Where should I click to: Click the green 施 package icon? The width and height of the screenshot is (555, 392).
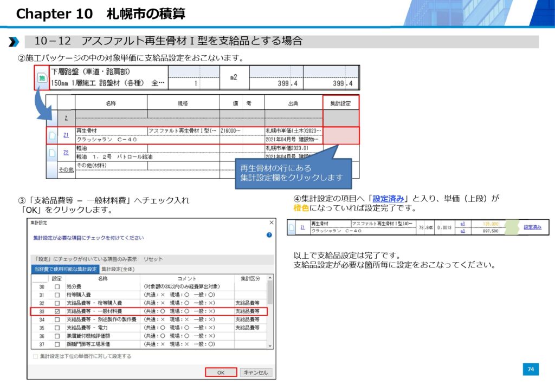pyautogui.click(x=41, y=79)
